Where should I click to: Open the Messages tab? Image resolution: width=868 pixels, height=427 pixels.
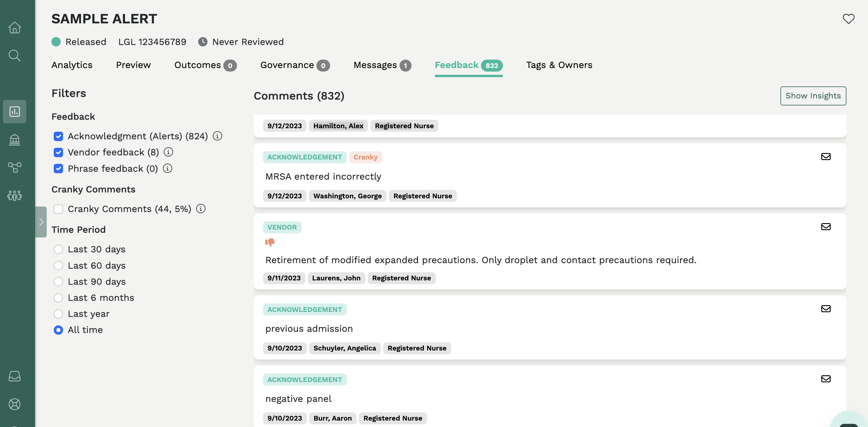click(x=375, y=65)
